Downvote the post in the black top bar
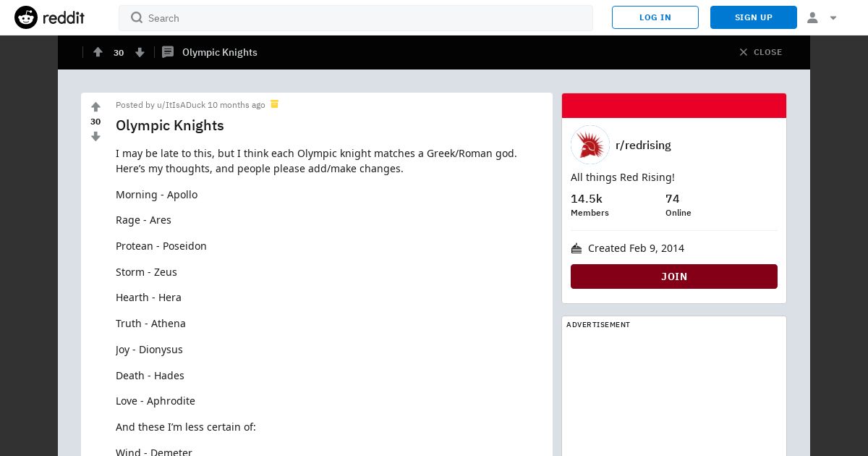This screenshot has width=868, height=456. click(x=140, y=52)
